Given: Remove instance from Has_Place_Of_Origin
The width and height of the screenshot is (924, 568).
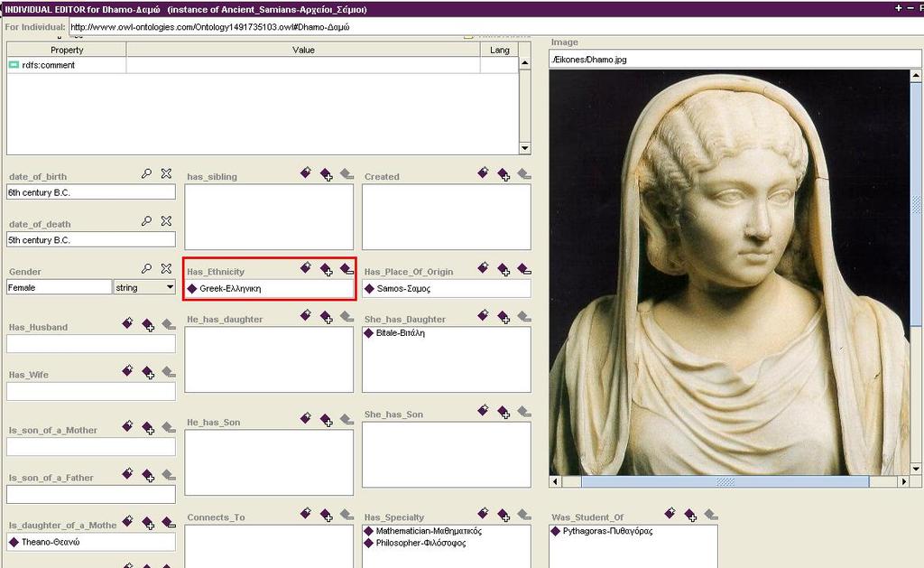Looking at the screenshot, I should (524, 269).
